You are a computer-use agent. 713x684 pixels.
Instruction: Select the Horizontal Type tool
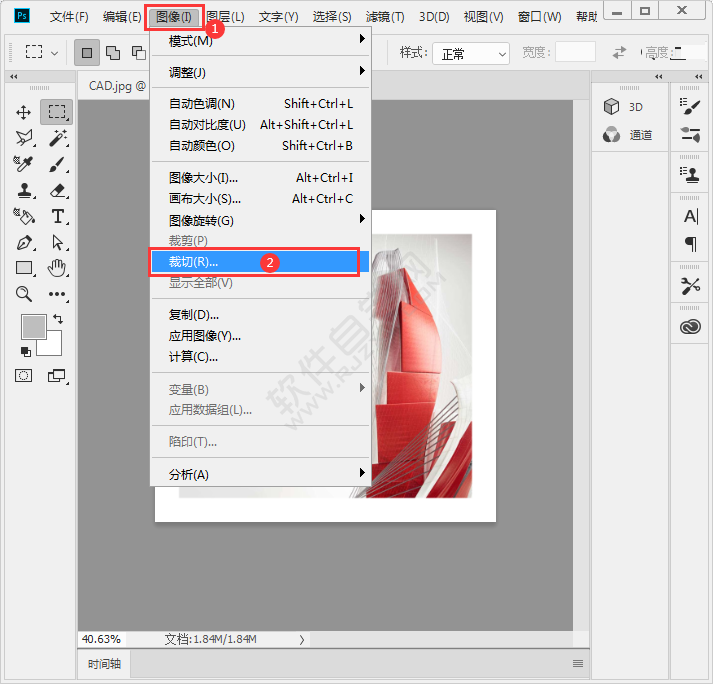[x=58, y=216]
